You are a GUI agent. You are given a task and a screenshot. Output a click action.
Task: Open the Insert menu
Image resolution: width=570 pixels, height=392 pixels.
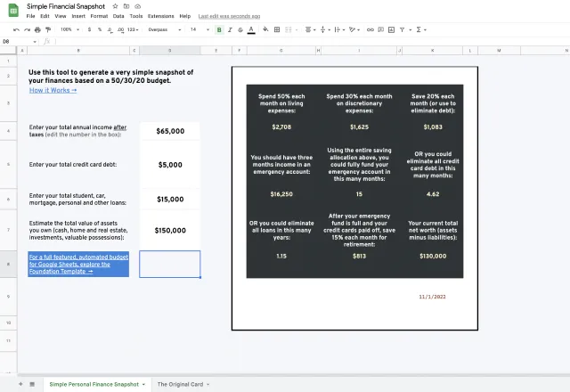click(x=78, y=16)
